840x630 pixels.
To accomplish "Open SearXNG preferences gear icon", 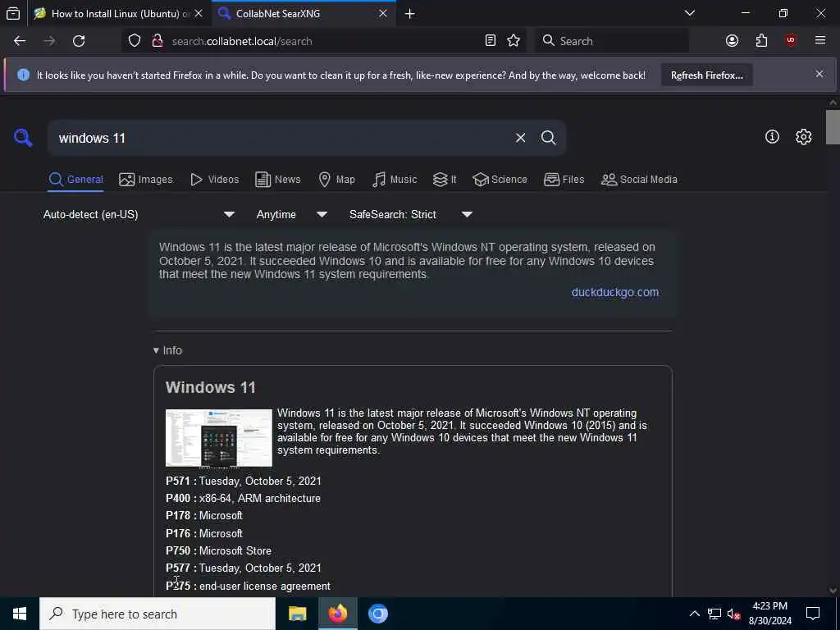I will [x=804, y=137].
